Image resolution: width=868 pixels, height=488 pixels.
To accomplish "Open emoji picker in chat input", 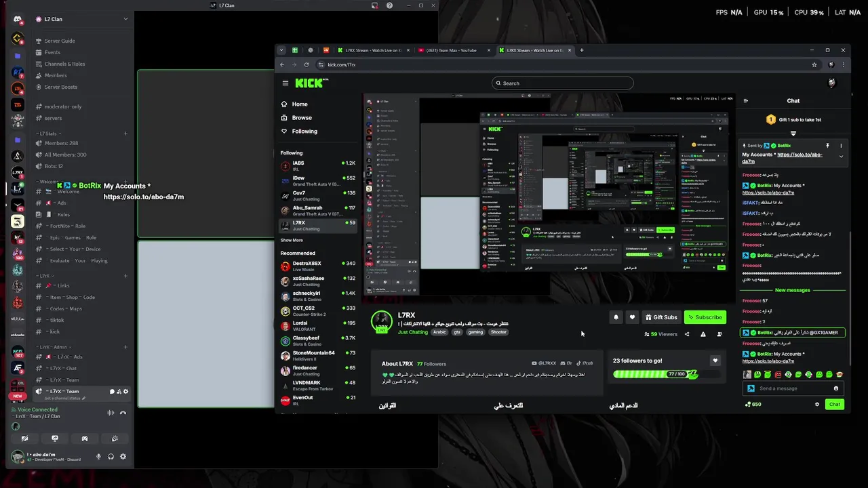I will coord(836,388).
